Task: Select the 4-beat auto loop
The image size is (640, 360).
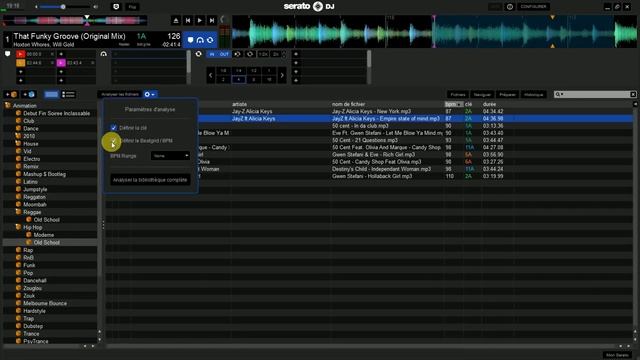Action: point(238,80)
